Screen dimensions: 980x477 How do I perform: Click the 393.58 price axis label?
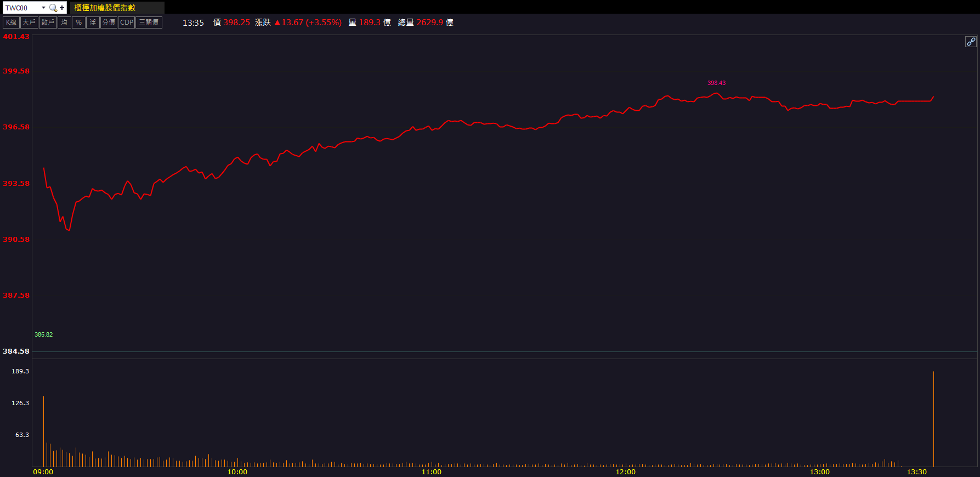tap(16, 184)
